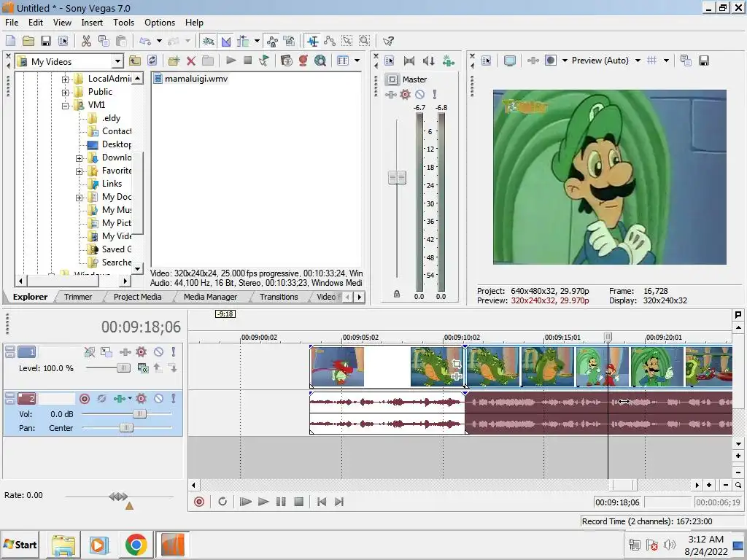Open the File menu
This screenshot has width=747, height=560.
(x=12, y=23)
